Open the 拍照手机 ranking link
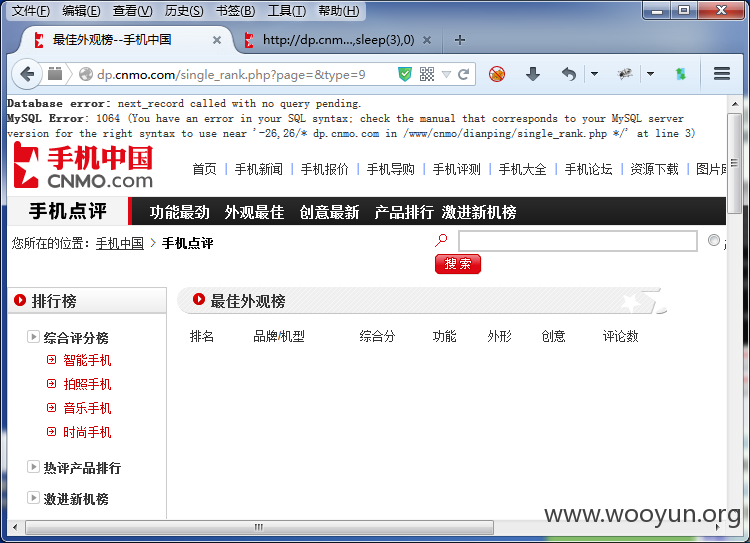Viewport: 750px width, 543px height. pos(87,384)
